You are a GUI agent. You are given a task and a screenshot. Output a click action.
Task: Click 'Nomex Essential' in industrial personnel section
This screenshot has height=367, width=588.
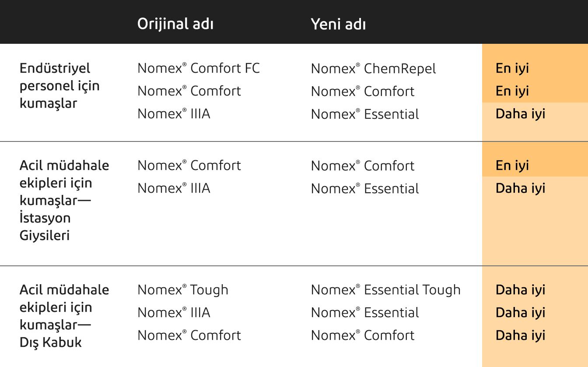(x=365, y=114)
